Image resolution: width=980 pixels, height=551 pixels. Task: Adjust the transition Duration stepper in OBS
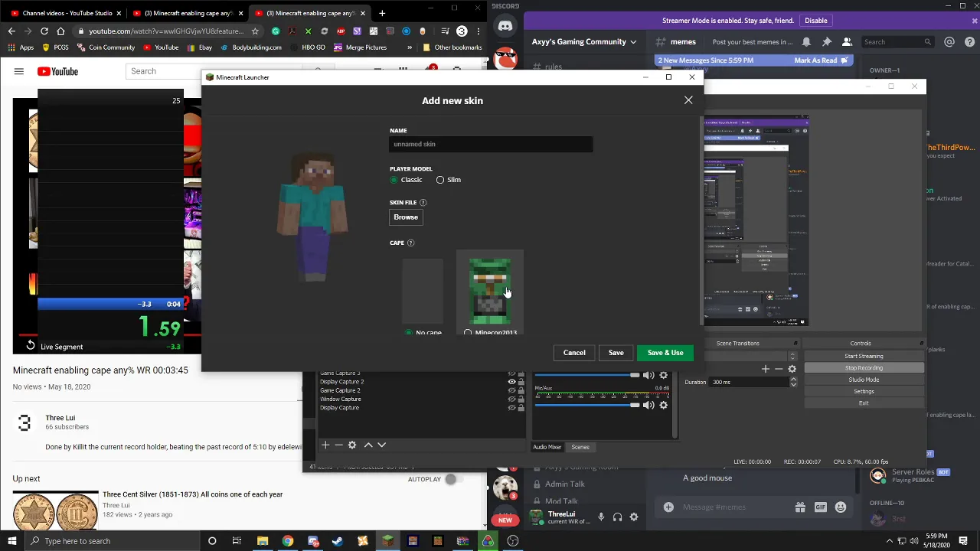point(793,382)
